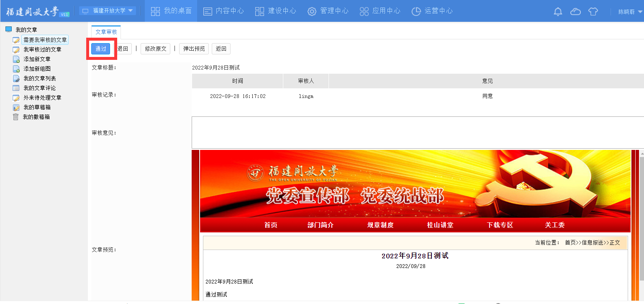This screenshot has height=304, width=644.
Task: Click the notification bell icon
Action: pyautogui.click(x=558, y=11)
